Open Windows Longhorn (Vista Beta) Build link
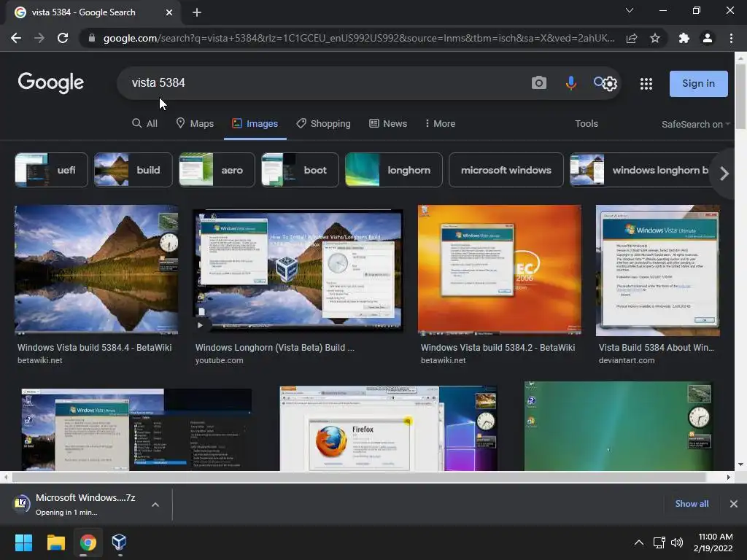Image resolution: width=747 pixels, height=560 pixels. pos(275,348)
